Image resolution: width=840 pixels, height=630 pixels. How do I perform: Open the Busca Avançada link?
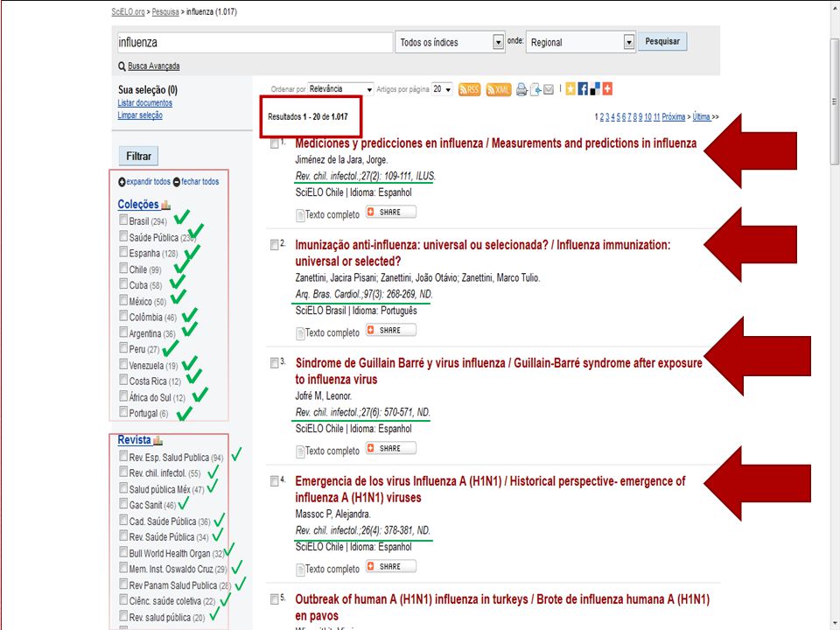154,66
